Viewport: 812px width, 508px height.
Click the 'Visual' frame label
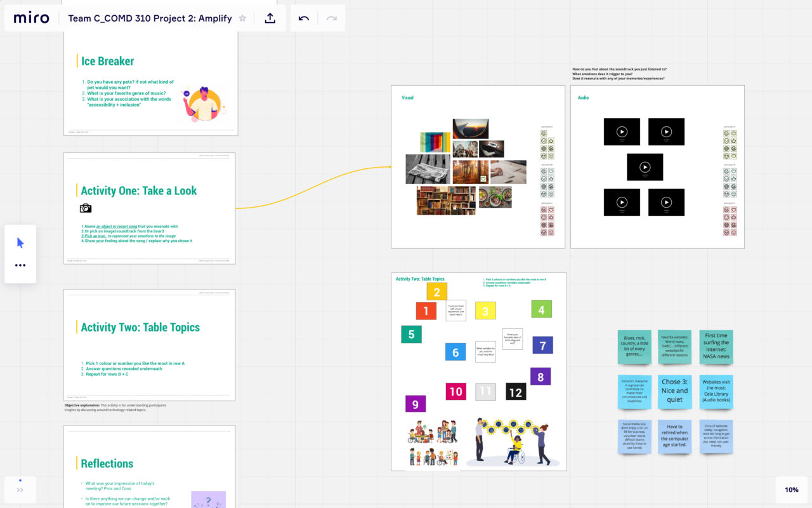407,98
